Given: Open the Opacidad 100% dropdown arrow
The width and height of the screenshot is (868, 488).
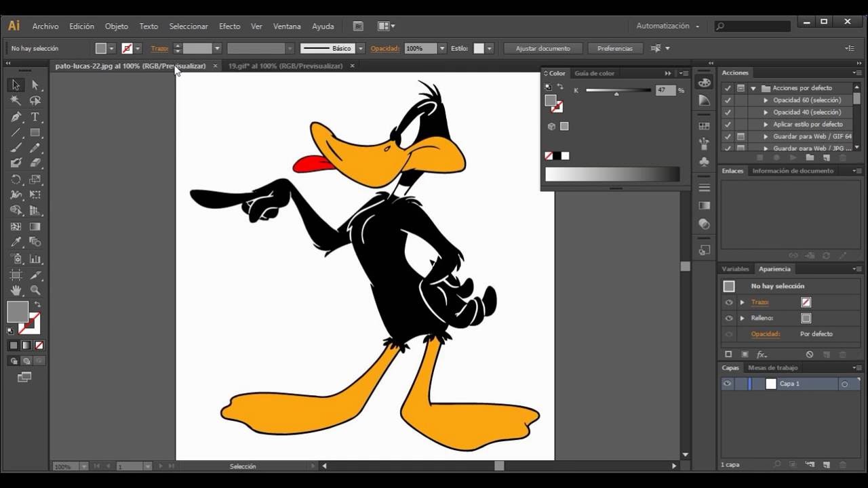Looking at the screenshot, I should pyautogui.click(x=442, y=49).
